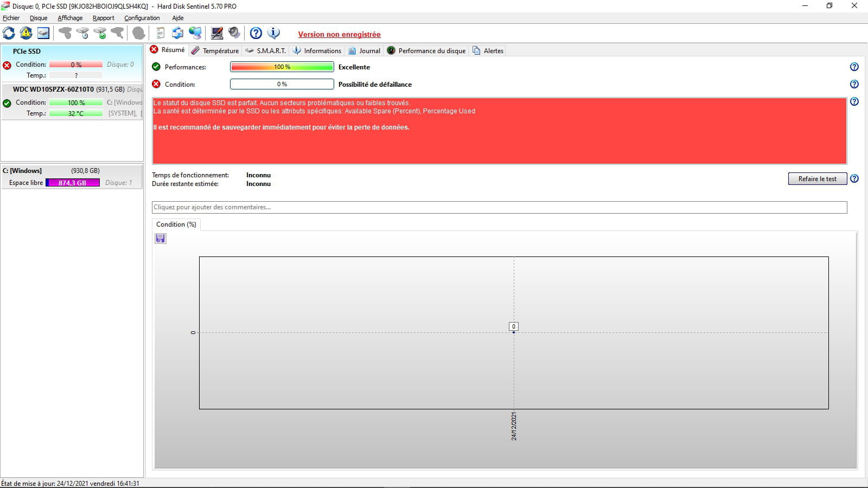This screenshot has height=488, width=868.
Task: Click the blue info bubble about icon
Action: tap(274, 33)
